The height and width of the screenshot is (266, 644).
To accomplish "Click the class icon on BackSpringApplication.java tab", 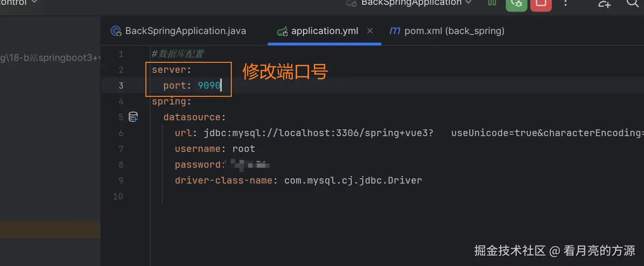I will (x=116, y=32).
